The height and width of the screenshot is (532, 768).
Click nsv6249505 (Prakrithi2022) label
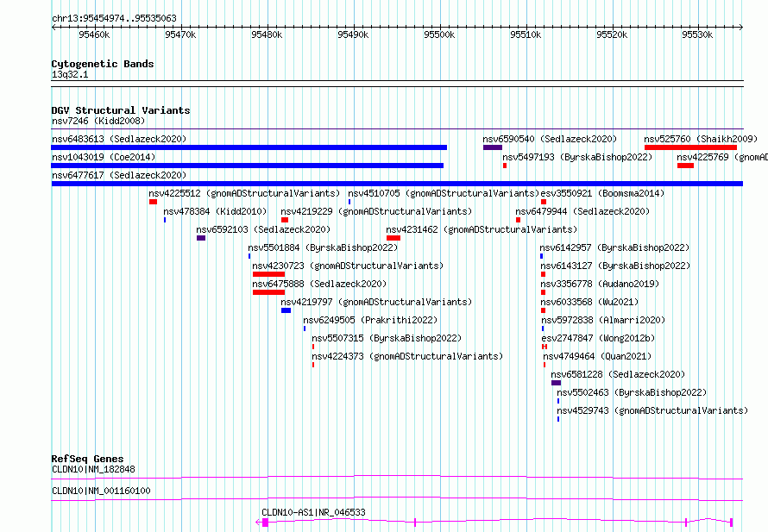(370, 320)
